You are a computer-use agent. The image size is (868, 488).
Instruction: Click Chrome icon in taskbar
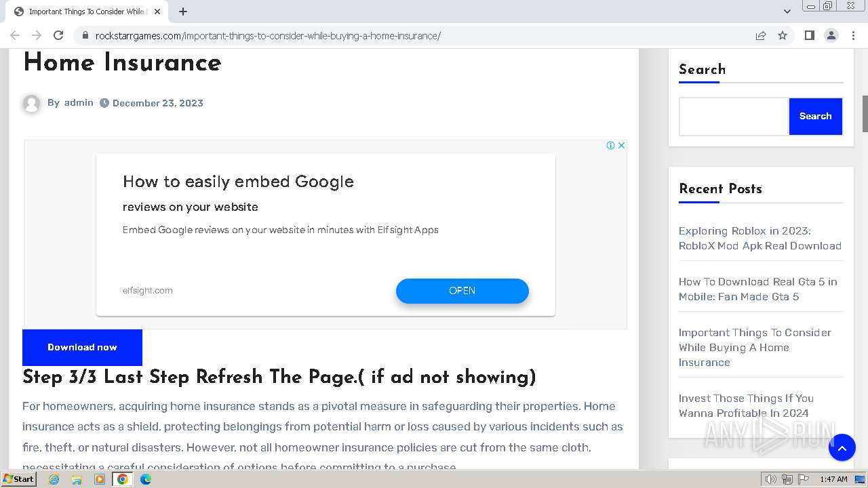(x=123, y=479)
